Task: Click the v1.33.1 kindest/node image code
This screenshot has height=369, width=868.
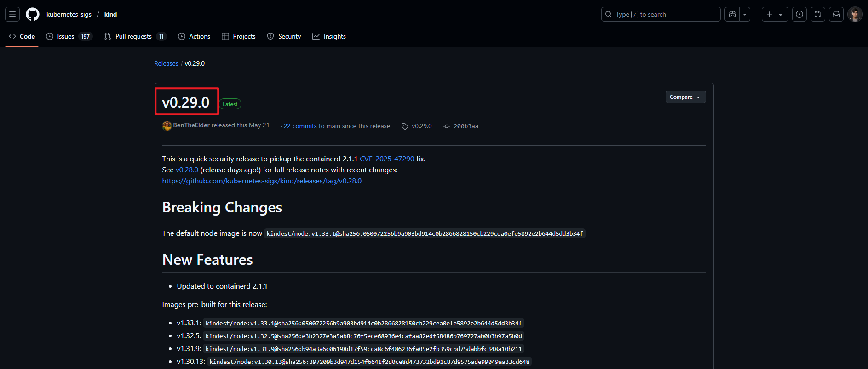Action: click(363, 324)
